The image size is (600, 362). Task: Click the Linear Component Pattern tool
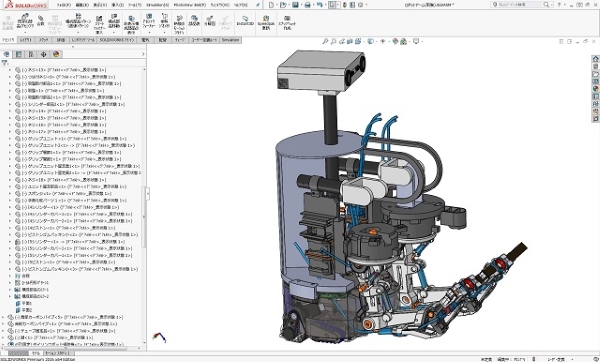coord(78,21)
